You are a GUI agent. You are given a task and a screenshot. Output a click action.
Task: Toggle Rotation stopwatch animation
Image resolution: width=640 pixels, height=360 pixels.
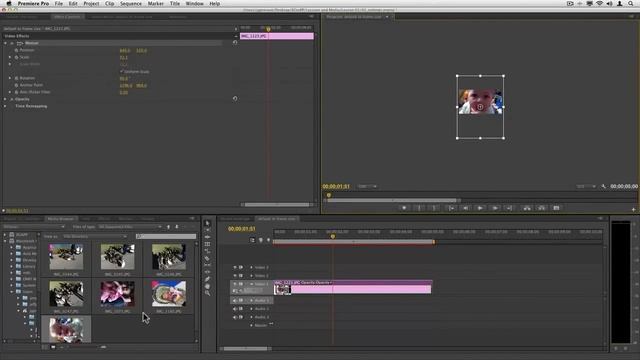16,78
